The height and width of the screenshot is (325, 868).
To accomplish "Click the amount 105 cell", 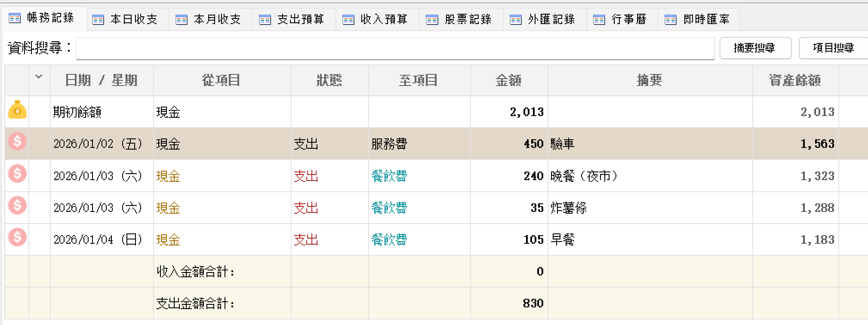I will pos(509,239).
